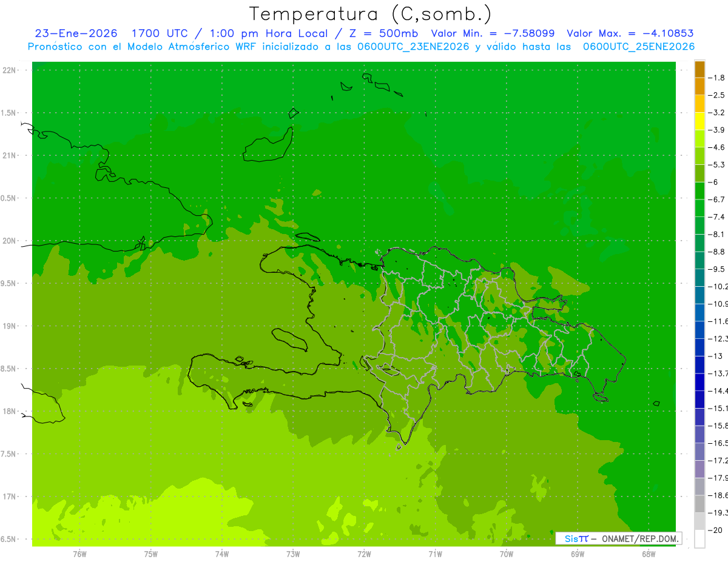The height and width of the screenshot is (562, 728).
Task: Click the "-6.7" colorbar value
Action: click(716, 199)
